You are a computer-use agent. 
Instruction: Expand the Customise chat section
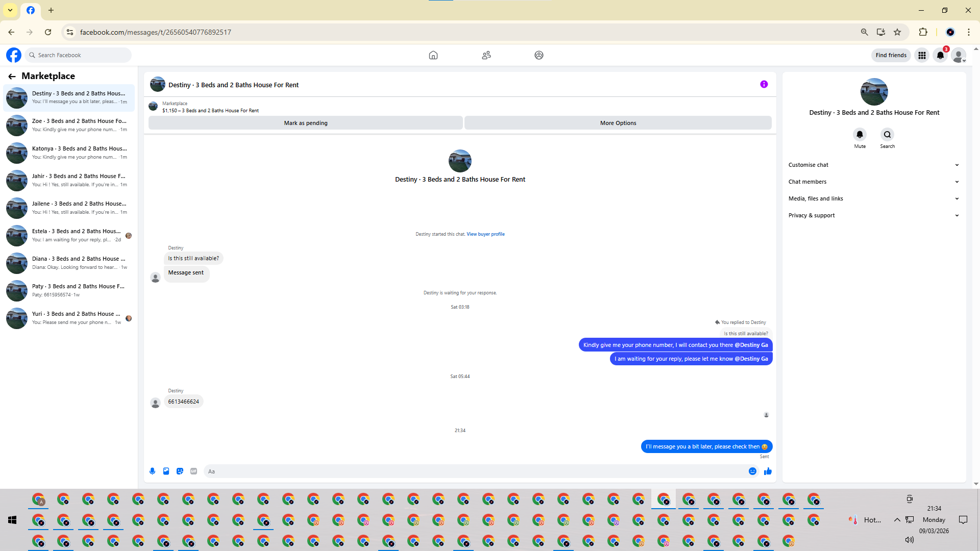point(873,165)
